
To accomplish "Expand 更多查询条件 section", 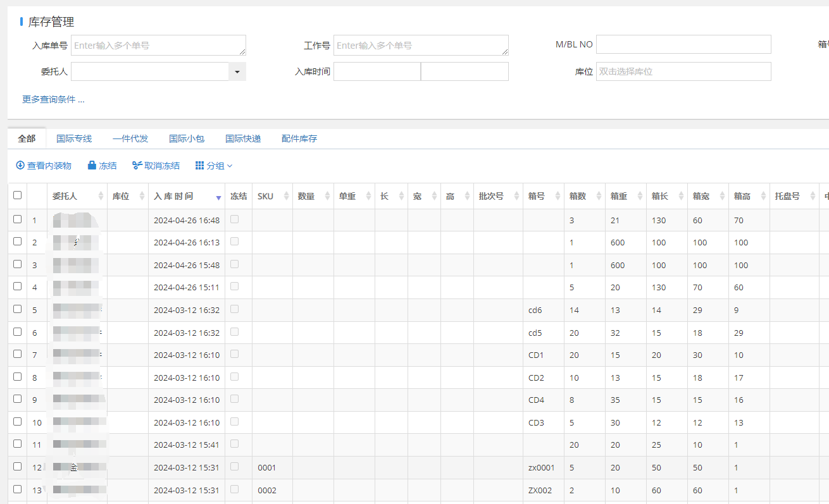I will 53,99.
